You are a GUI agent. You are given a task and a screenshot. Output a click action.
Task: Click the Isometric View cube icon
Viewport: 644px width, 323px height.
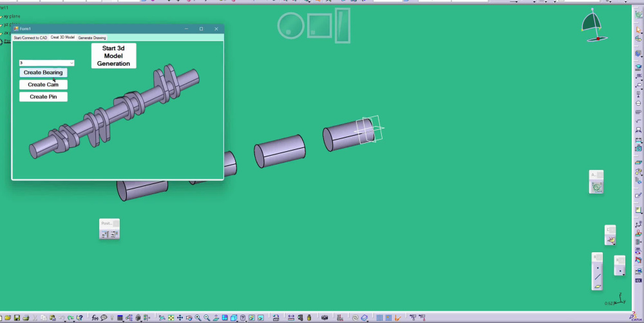click(x=233, y=318)
